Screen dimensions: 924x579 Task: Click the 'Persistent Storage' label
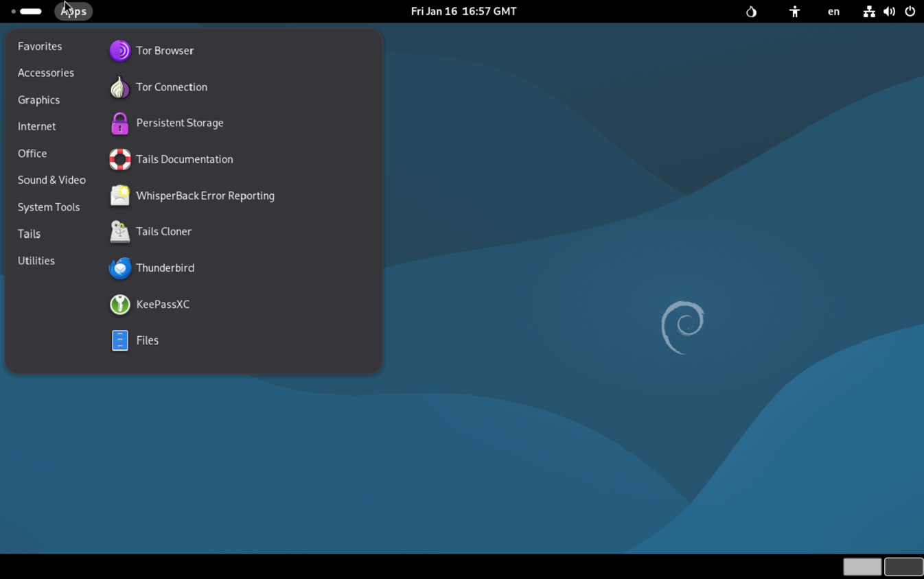pyautogui.click(x=180, y=123)
